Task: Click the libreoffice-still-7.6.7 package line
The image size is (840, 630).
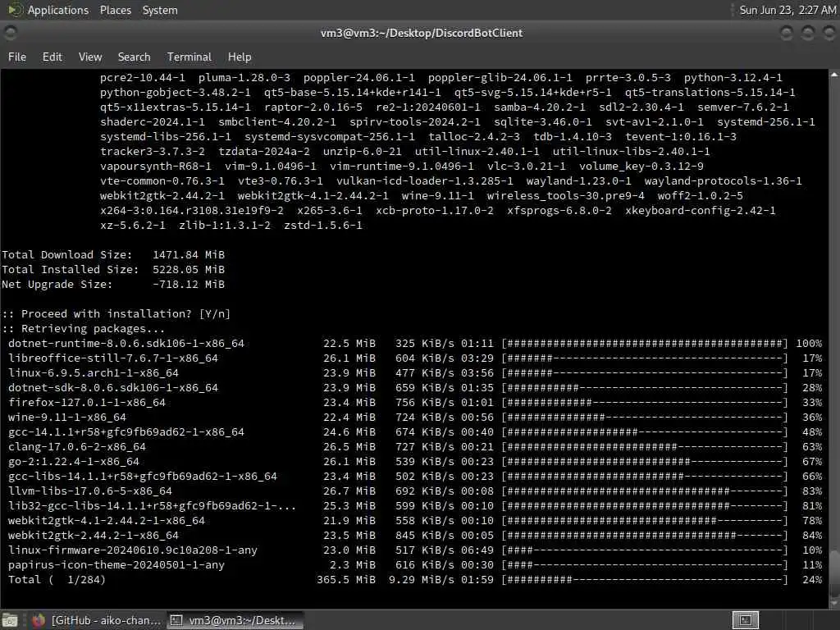Action: (x=414, y=358)
